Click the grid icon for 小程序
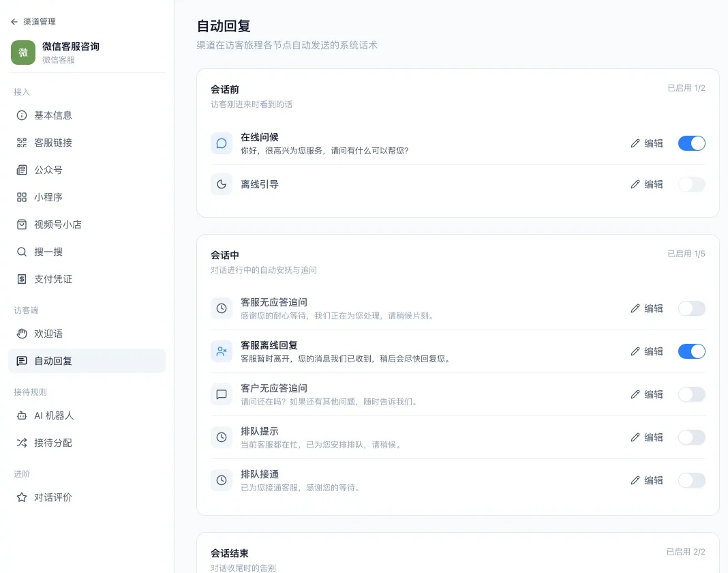 (x=22, y=198)
